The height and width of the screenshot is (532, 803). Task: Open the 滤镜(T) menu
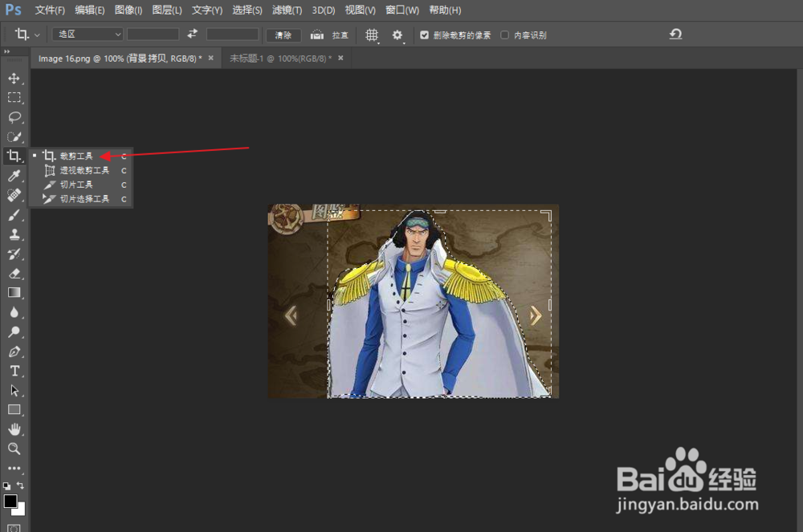point(287,10)
